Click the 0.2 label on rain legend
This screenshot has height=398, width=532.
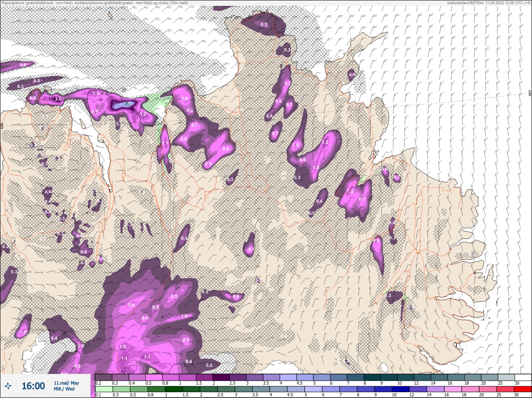tap(99, 383)
